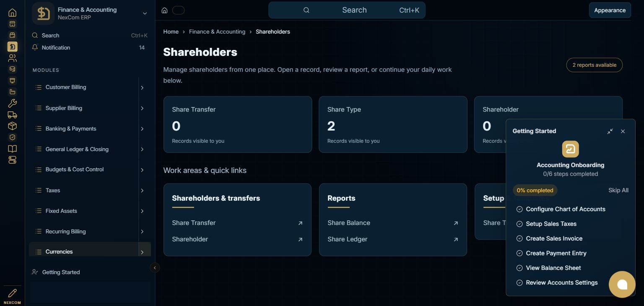This screenshot has width=644, height=306.
Task: Click the NEXCOM pencil icon
Action: 13,293
